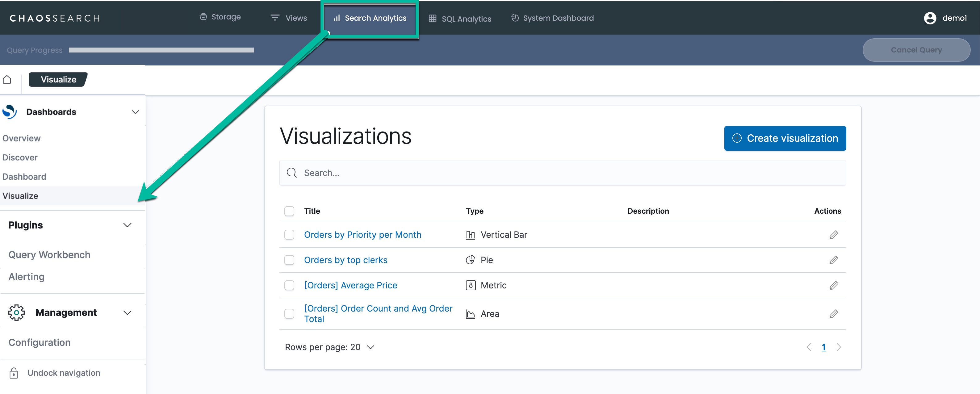Viewport: 980px width, 394px height.
Task: Collapse the Plugins section chevron
Action: pos(128,225)
